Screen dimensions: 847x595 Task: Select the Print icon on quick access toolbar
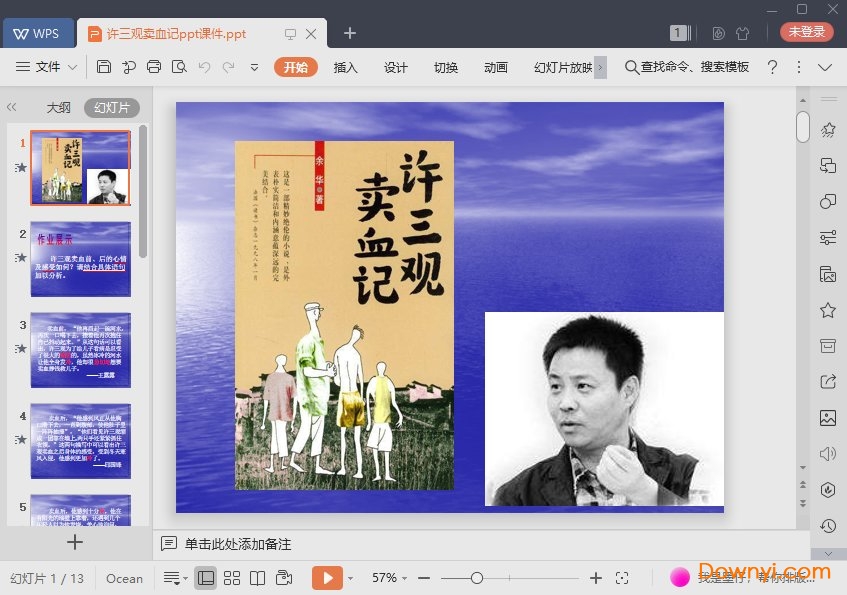click(152, 67)
